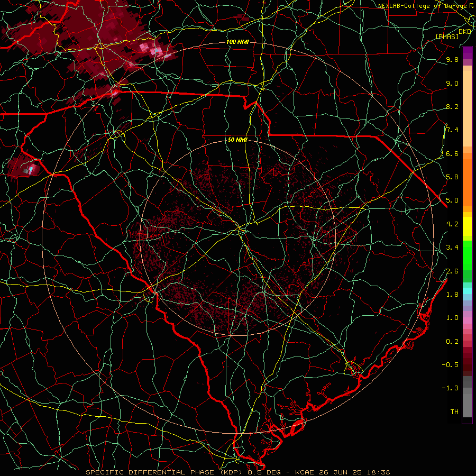Click the "18:38" timestamp in the caption
476x476 pixels.
pos(378,472)
